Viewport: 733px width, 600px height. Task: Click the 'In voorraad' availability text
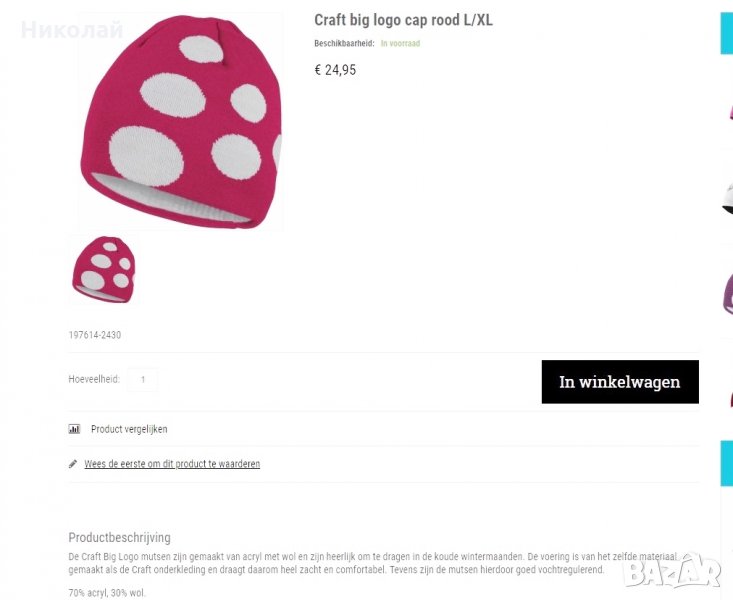point(400,43)
